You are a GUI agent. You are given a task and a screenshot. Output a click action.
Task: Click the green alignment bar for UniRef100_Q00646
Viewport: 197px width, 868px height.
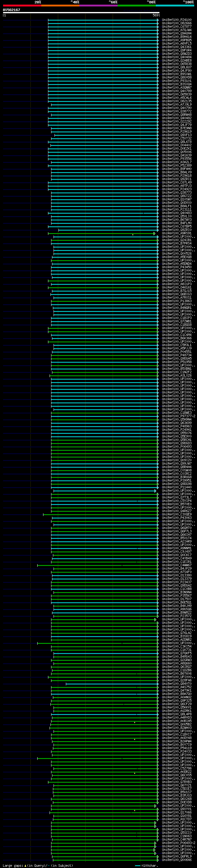tap(106, 860)
